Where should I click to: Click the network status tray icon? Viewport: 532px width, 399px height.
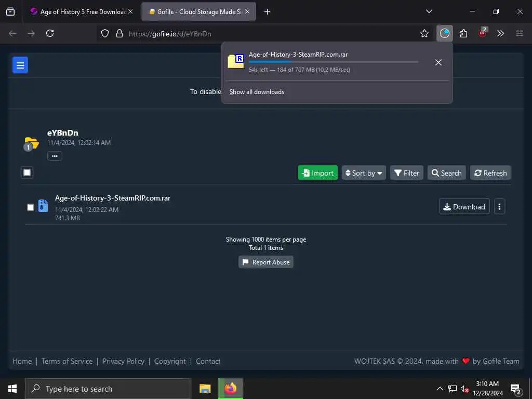pyautogui.click(x=453, y=389)
